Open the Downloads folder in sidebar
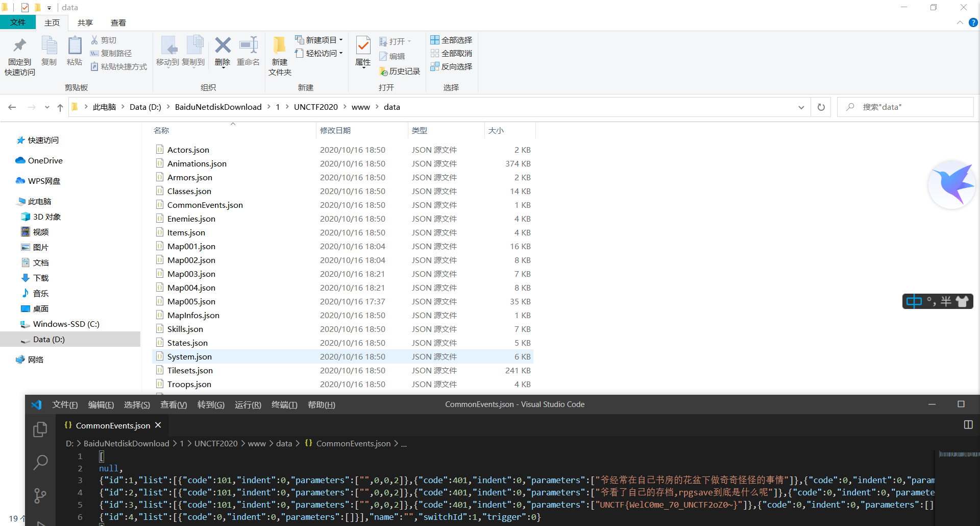The height and width of the screenshot is (526, 980). 40,278
